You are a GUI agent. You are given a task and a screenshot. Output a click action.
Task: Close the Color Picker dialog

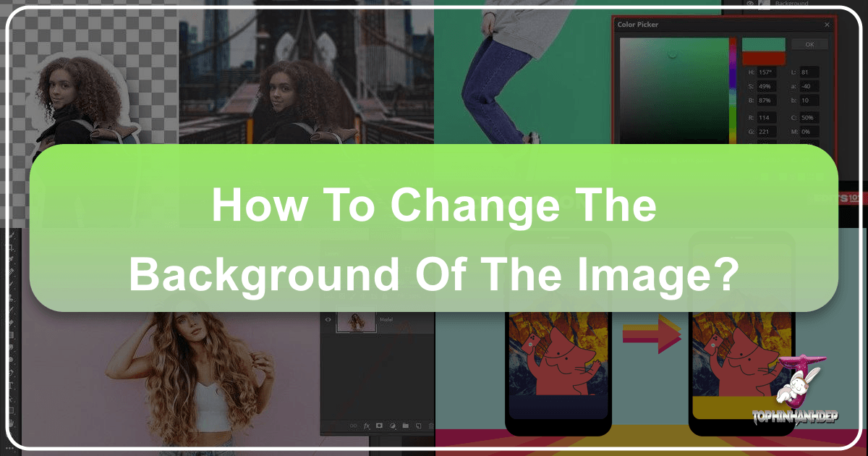pyautogui.click(x=827, y=25)
